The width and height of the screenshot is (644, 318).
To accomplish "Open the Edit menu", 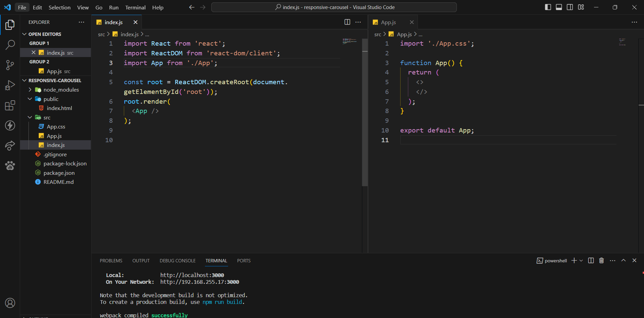I will point(37,7).
